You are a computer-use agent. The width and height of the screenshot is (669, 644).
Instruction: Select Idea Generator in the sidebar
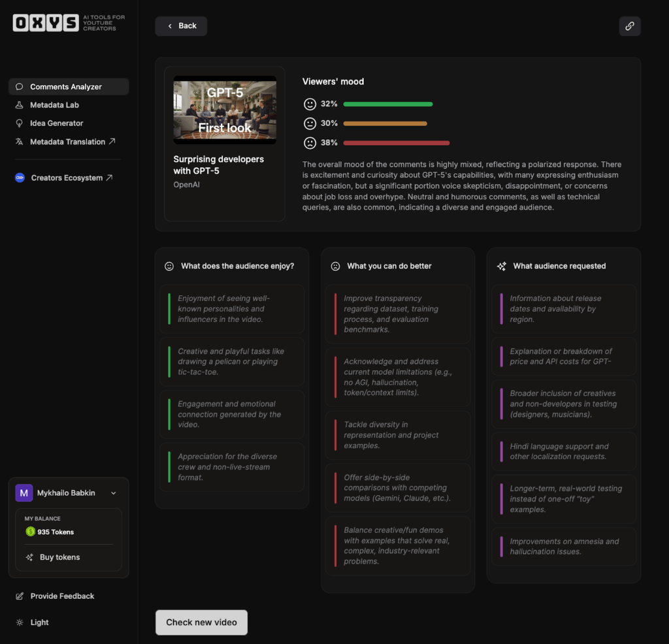56,123
